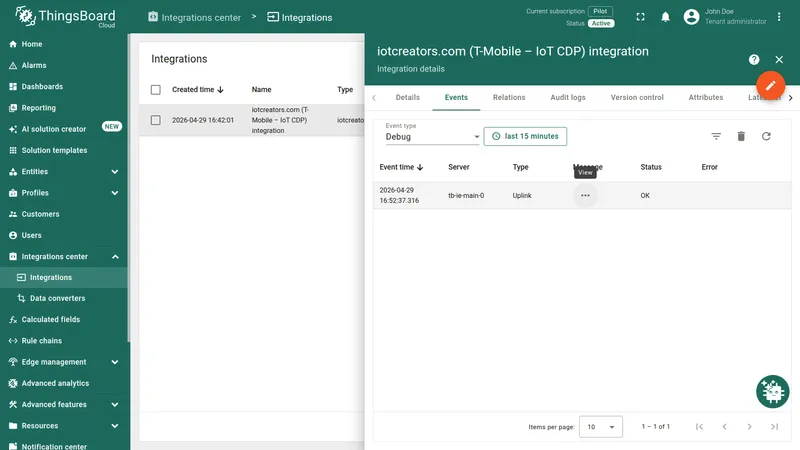Open the ThingsBoard assistant bot icon

[x=772, y=392]
